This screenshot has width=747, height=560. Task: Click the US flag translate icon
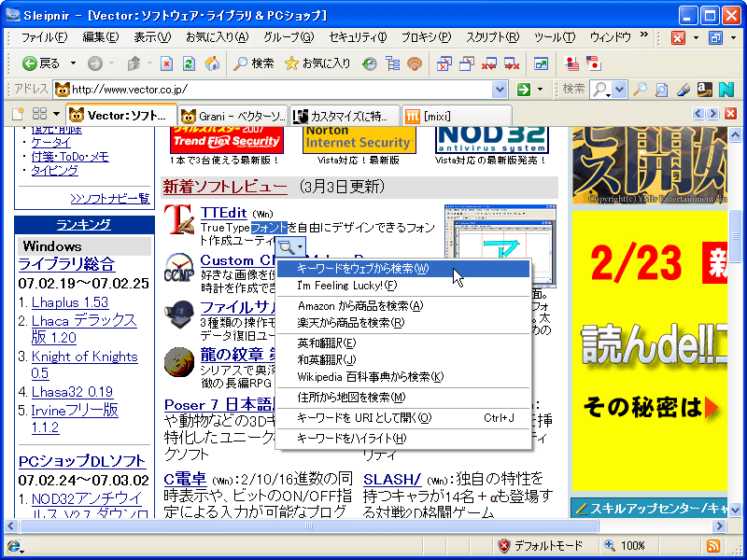pyautogui.click(x=571, y=63)
